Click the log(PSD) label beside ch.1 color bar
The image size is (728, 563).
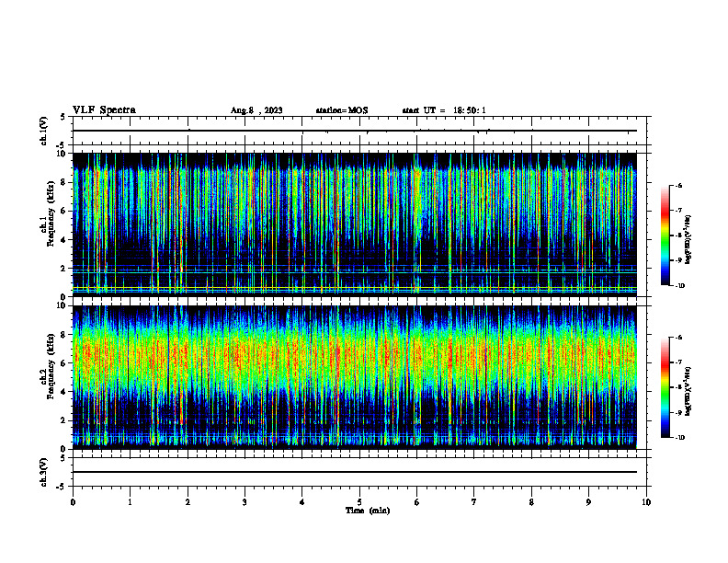pos(688,240)
